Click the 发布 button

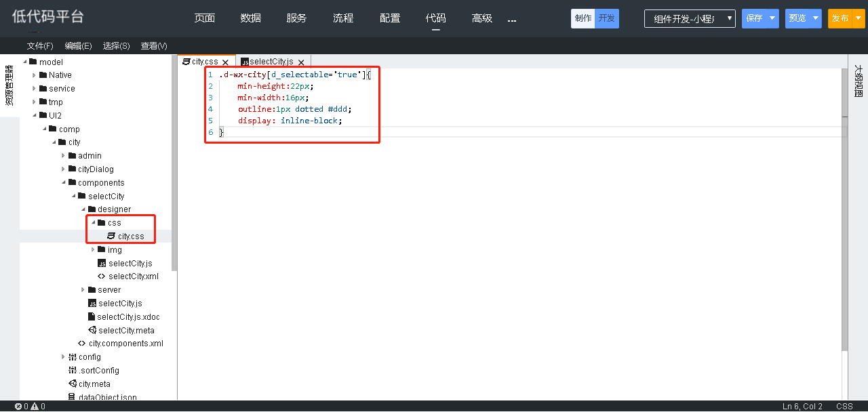tap(840, 19)
